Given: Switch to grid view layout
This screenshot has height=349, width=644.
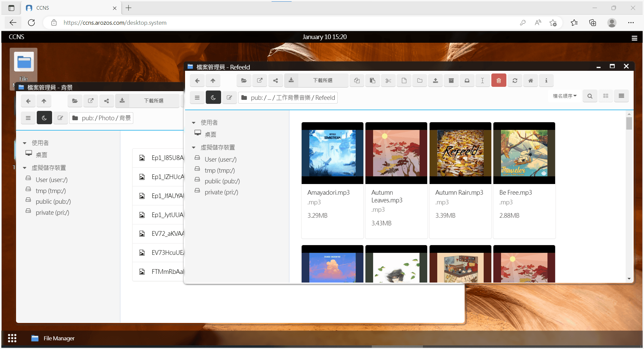Looking at the screenshot, I should (606, 96).
